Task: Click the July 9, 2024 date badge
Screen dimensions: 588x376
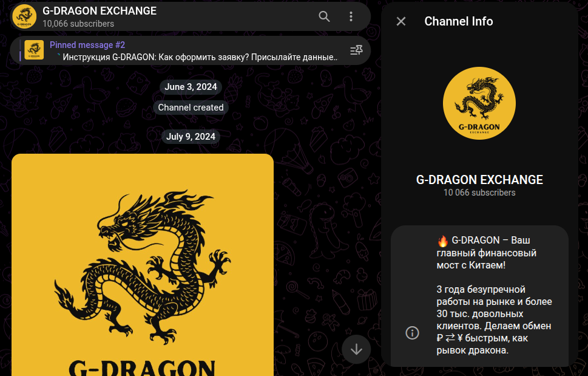Action: coord(191,137)
